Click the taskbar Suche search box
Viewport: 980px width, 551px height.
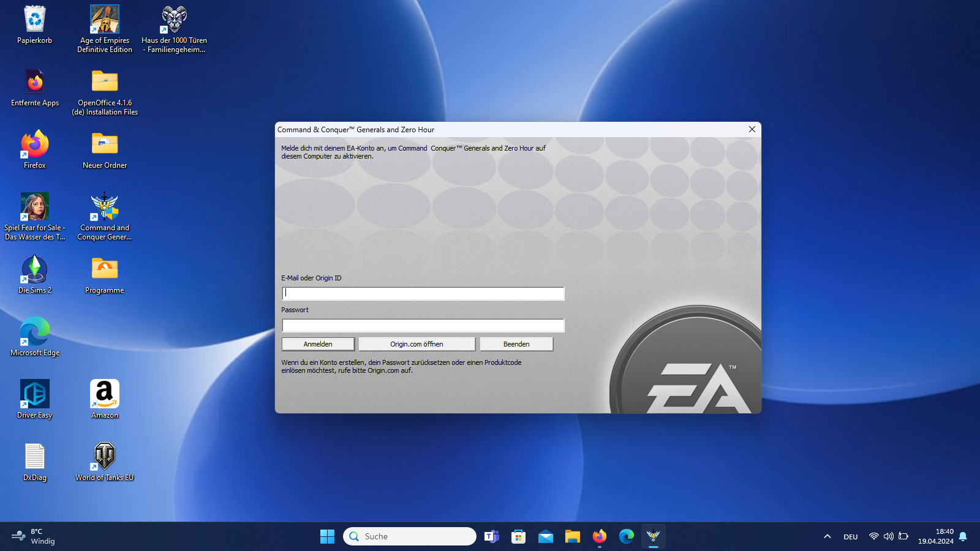[409, 536]
